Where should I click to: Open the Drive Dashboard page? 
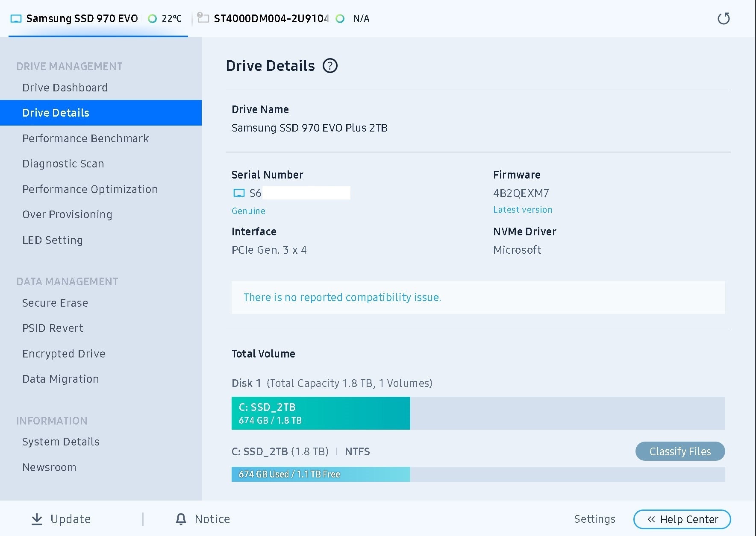65,88
